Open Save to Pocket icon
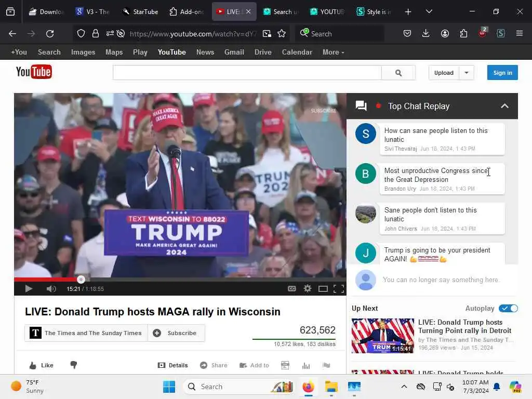Image resolution: width=532 pixels, height=399 pixels. point(407,34)
